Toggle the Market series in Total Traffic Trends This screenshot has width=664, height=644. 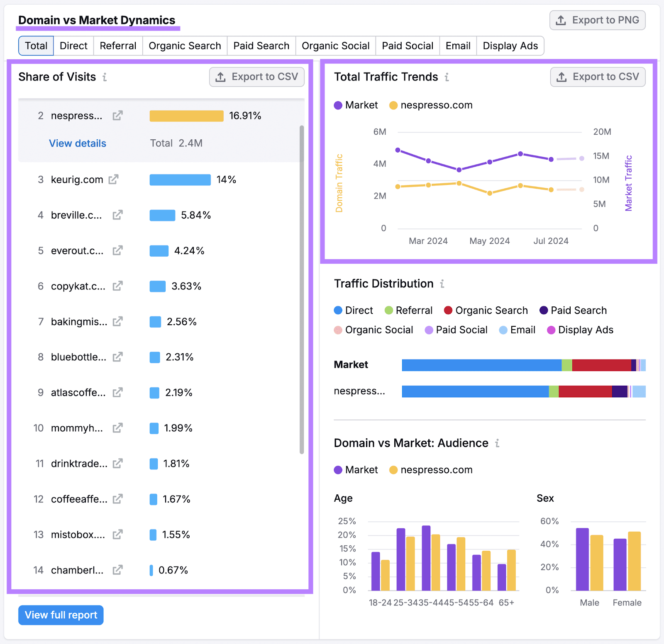point(356,105)
